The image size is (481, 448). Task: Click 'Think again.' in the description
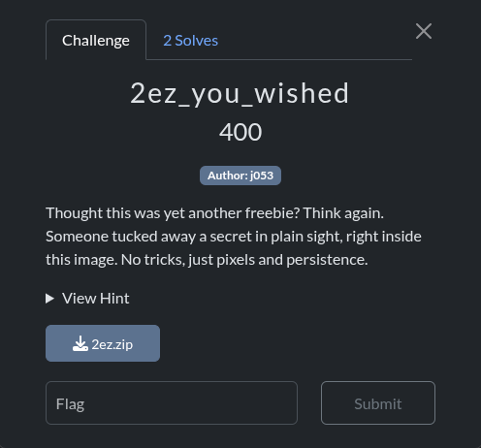point(343,213)
